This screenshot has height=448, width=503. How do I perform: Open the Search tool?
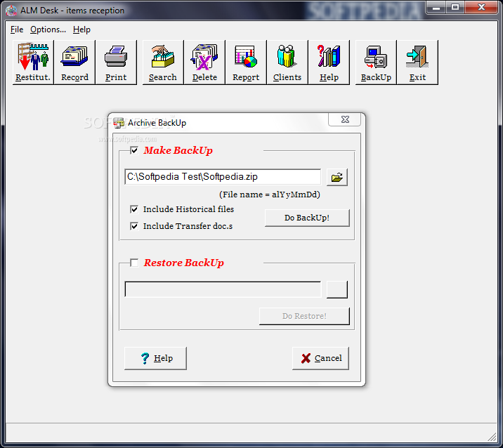point(163,62)
